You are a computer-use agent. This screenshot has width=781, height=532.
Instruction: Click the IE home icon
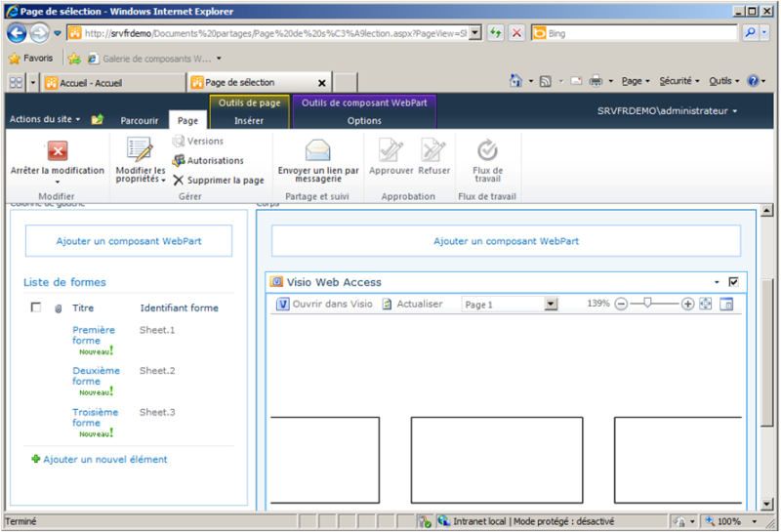(x=516, y=81)
